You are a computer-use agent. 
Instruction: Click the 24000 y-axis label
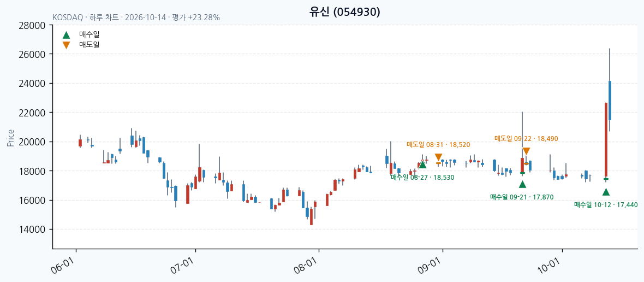32,84
